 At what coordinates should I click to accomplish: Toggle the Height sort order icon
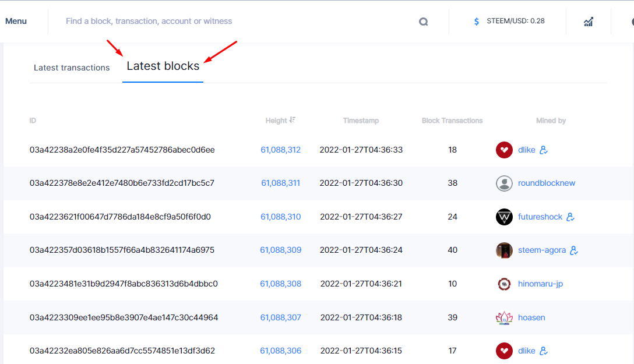click(x=293, y=119)
